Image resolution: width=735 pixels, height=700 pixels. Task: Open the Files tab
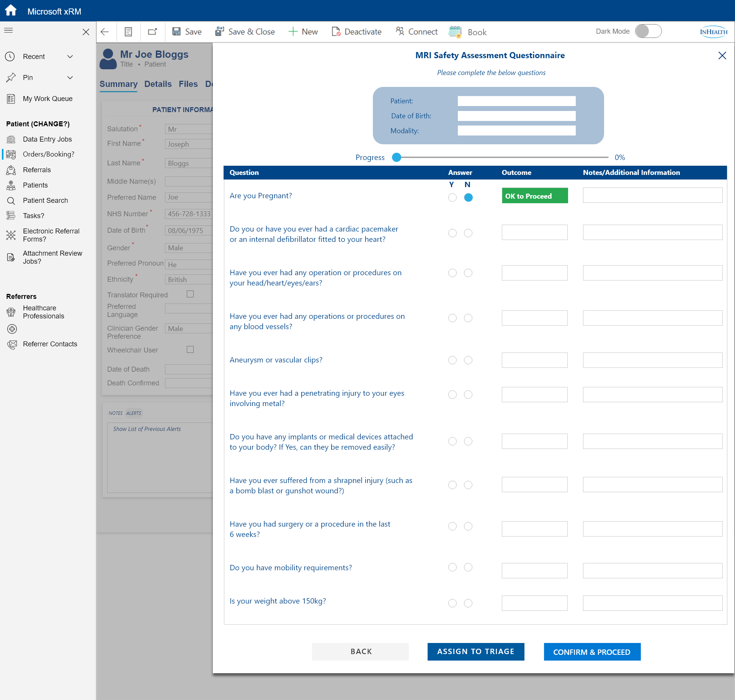188,84
